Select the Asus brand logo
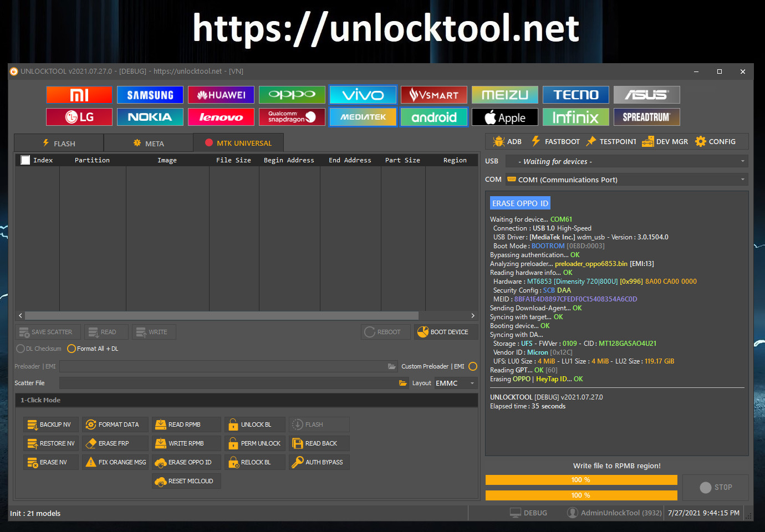Screen dimensions: 765x532 (x=647, y=95)
